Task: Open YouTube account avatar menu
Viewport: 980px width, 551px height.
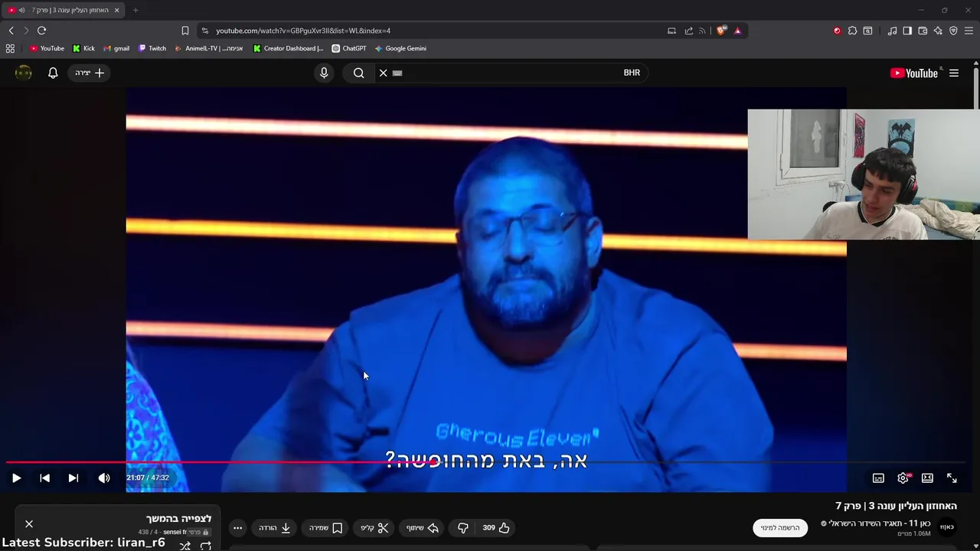Action: (24, 73)
